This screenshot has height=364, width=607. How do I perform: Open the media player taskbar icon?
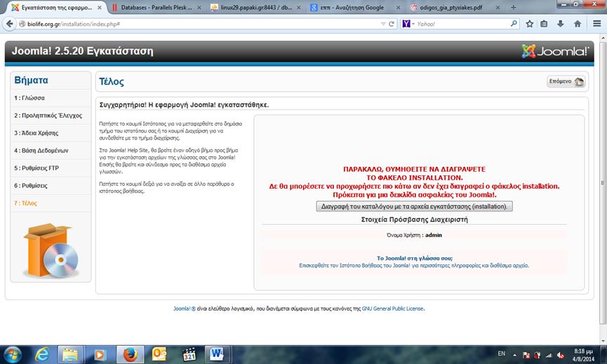pyautogui.click(x=100, y=354)
